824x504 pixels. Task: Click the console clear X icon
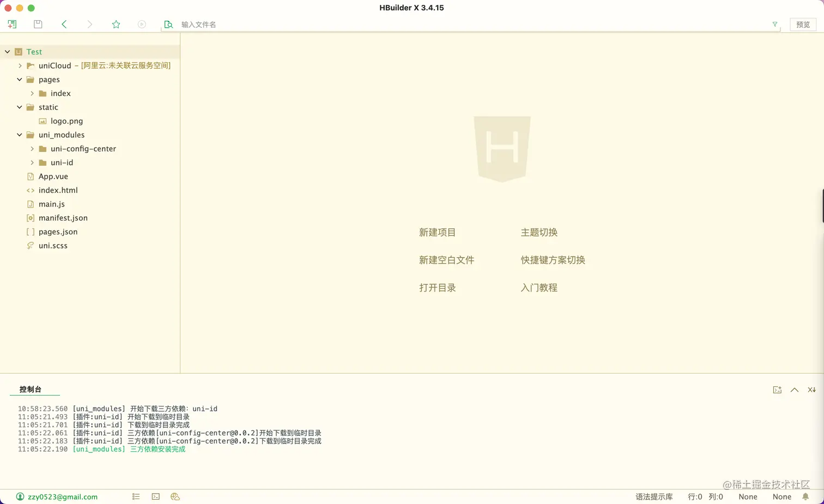coord(811,390)
